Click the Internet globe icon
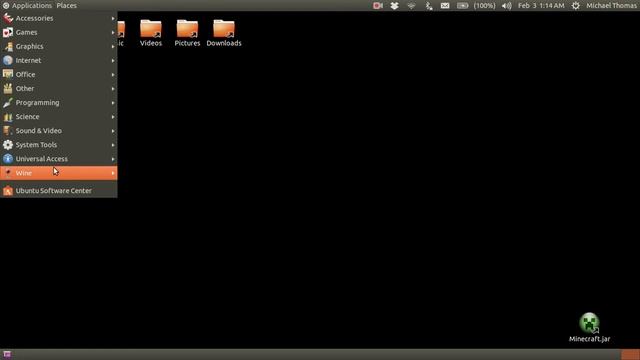 [x=8, y=60]
